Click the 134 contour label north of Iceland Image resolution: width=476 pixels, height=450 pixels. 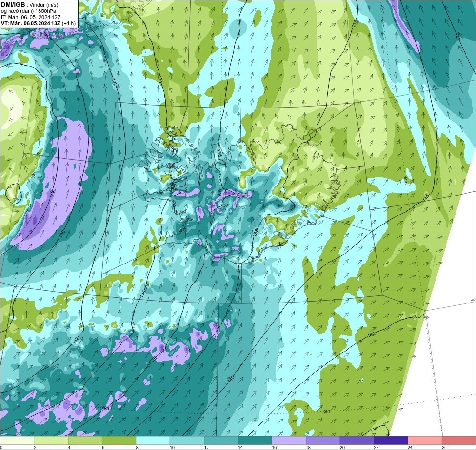point(160,79)
